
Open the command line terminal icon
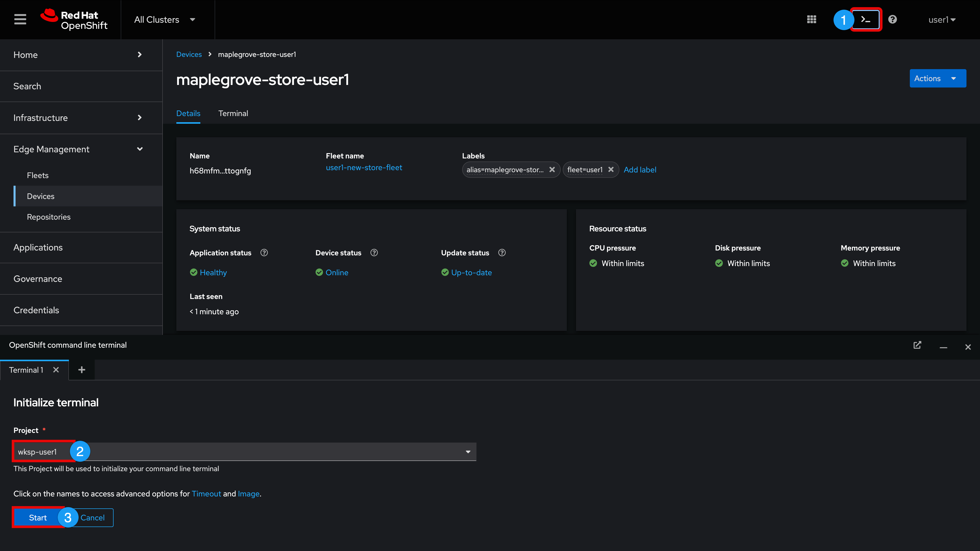865,19
